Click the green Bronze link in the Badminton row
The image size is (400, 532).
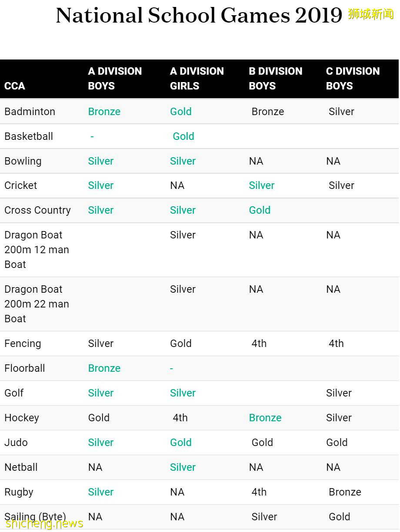[104, 112]
